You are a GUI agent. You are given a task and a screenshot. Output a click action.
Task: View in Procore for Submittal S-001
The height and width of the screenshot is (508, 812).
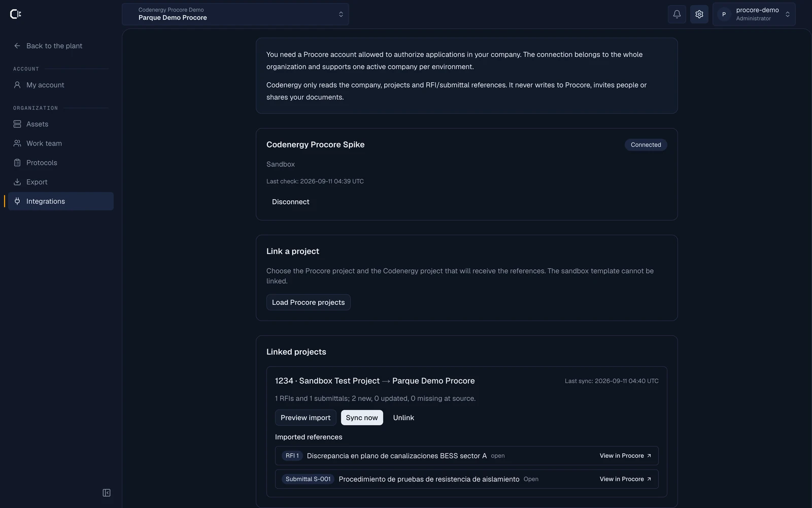click(625, 479)
